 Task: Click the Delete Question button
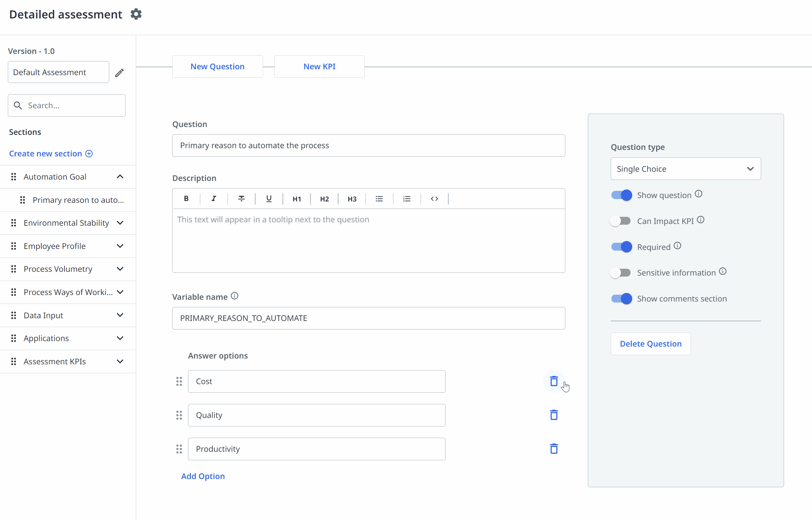pyautogui.click(x=651, y=344)
